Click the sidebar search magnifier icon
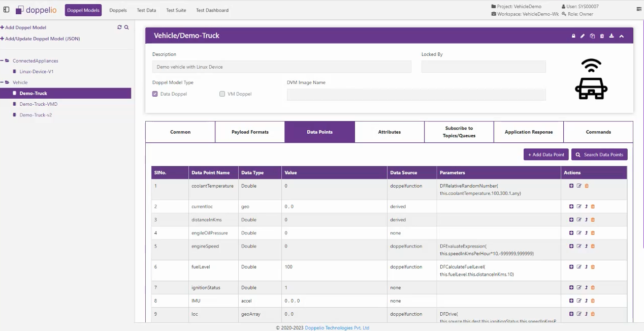This screenshot has height=331, width=644. point(126,27)
